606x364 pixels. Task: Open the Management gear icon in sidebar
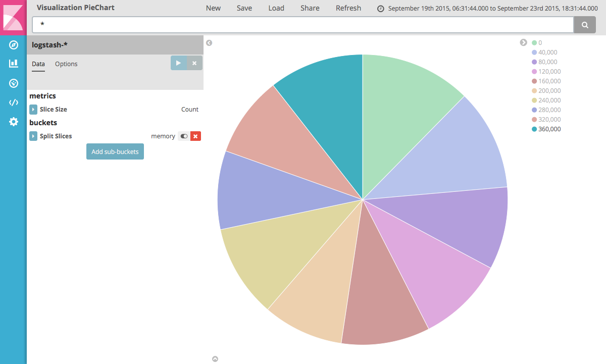click(x=14, y=122)
